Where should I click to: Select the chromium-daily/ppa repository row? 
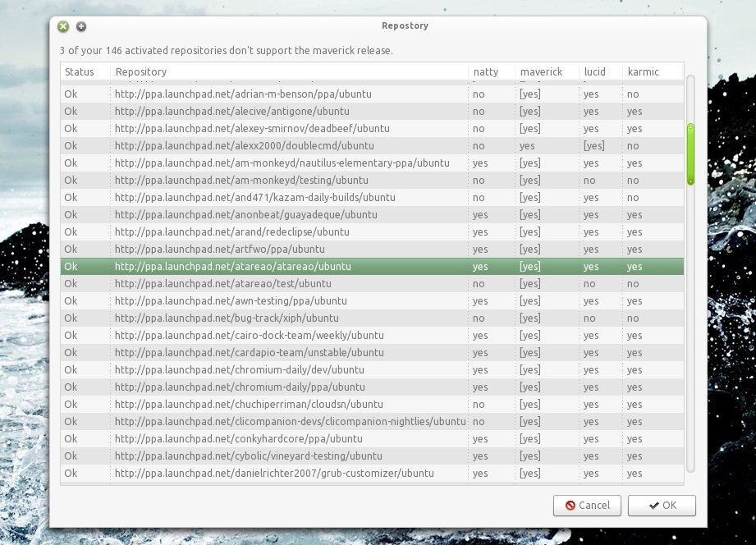[372, 387]
